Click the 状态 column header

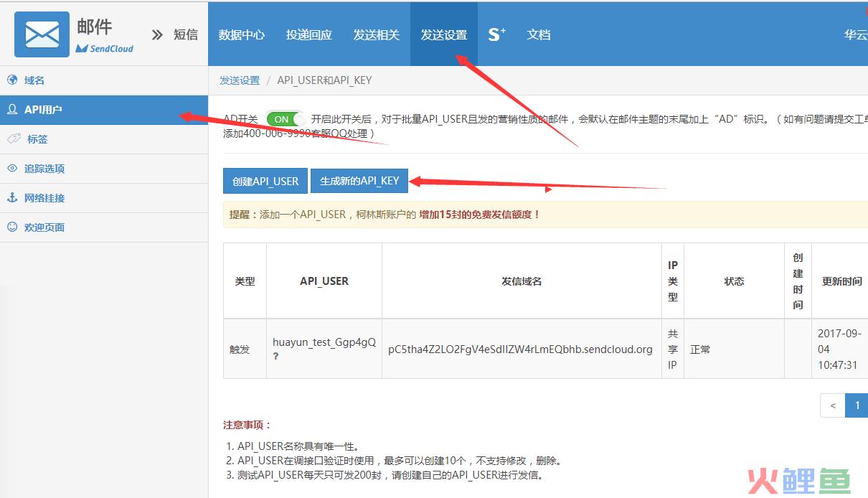click(734, 281)
